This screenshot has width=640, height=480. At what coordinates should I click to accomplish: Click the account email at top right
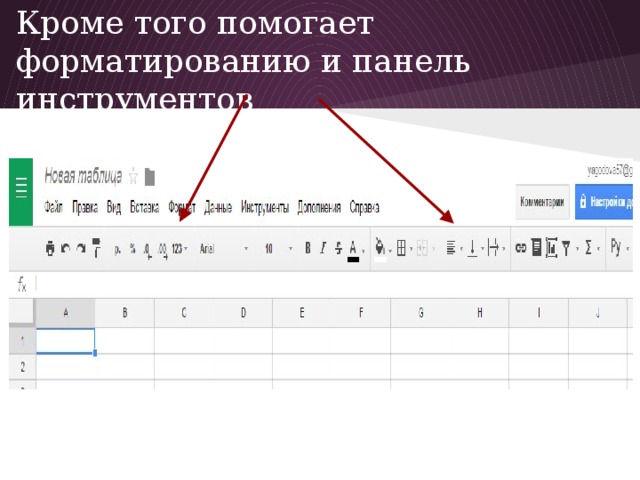point(610,171)
